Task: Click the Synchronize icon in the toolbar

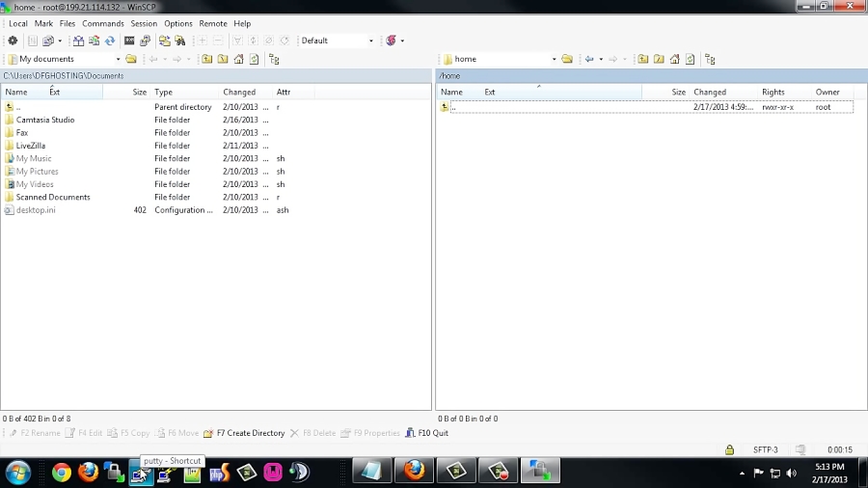Action: (x=95, y=41)
